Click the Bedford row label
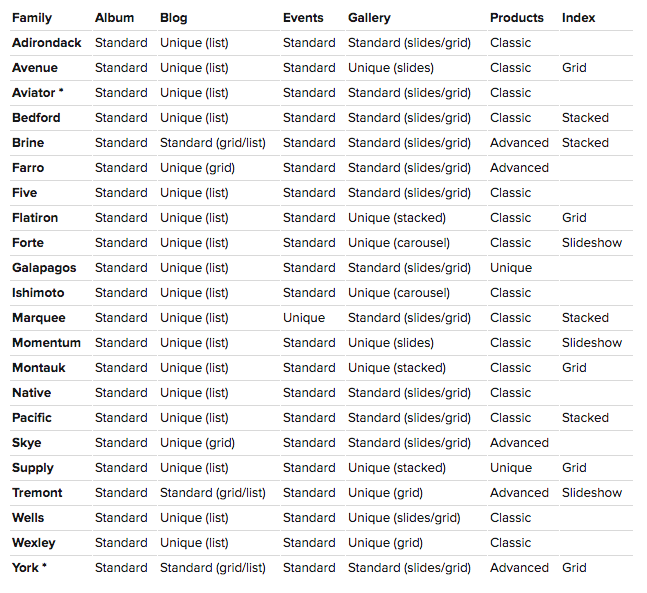 tap(36, 118)
